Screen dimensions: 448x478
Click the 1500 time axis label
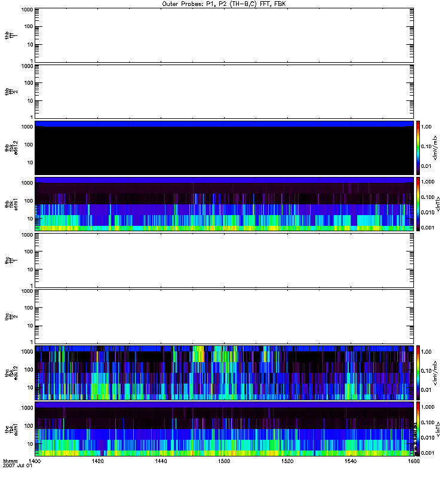tap(224, 462)
